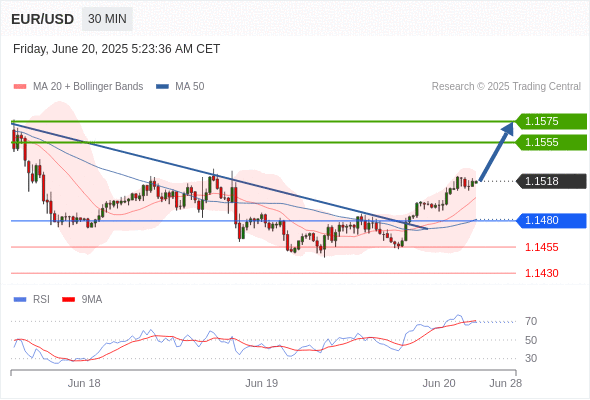590x400 pixels.
Task: Click the RSI legend swatch
Action: (20, 300)
